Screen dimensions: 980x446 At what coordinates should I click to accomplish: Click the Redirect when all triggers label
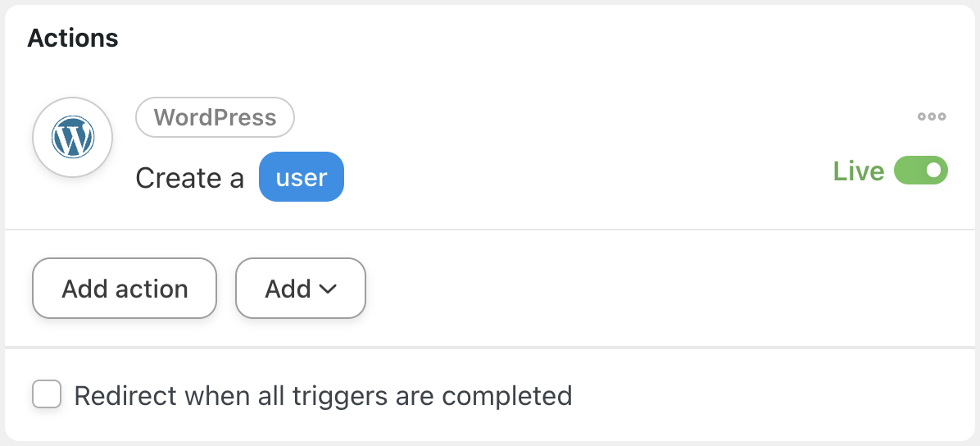click(323, 396)
